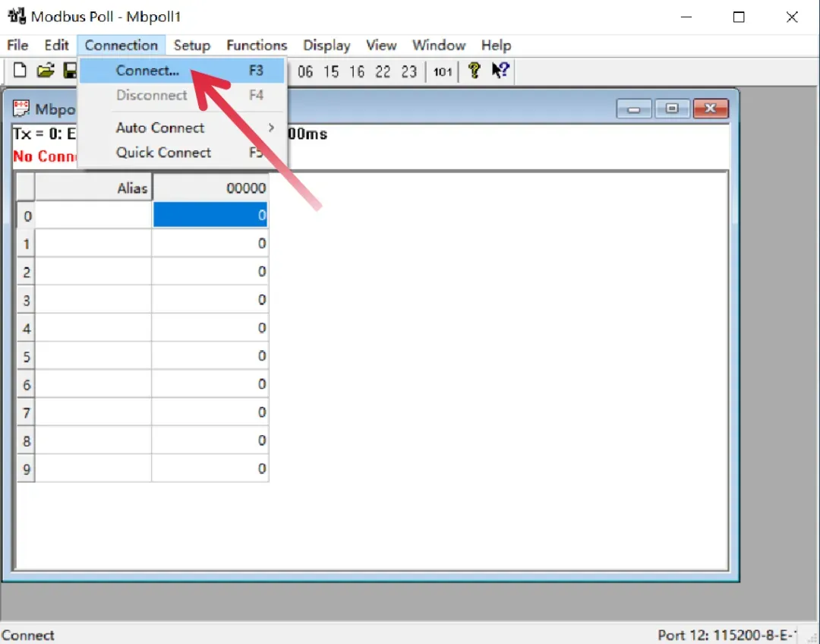The width and height of the screenshot is (820, 644).
Task: Select value cell in row 9
Action: pos(210,469)
